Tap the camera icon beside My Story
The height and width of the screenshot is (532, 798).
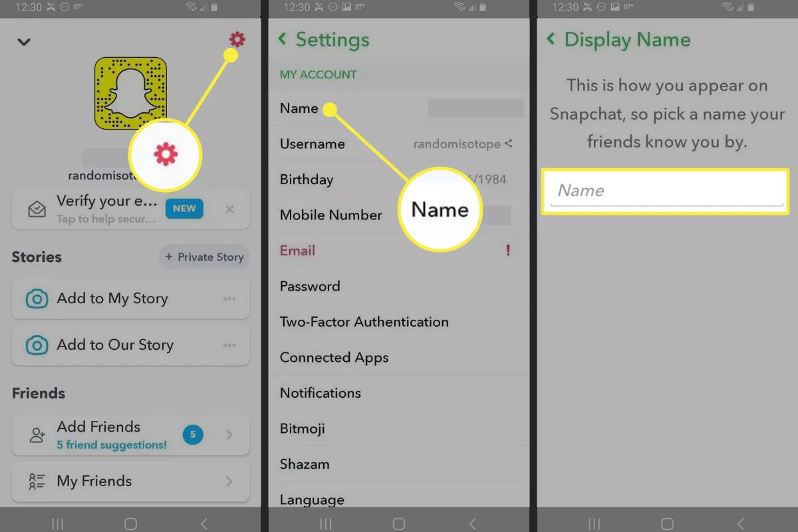(x=37, y=299)
